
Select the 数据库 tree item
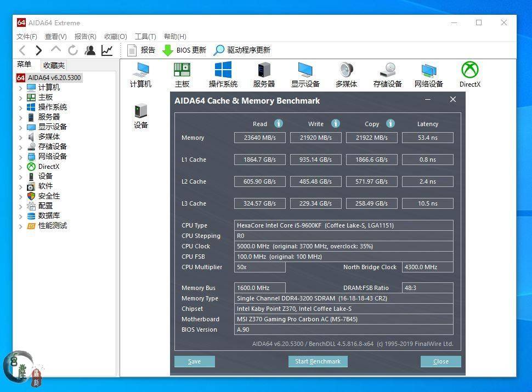pyautogui.click(x=49, y=215)
